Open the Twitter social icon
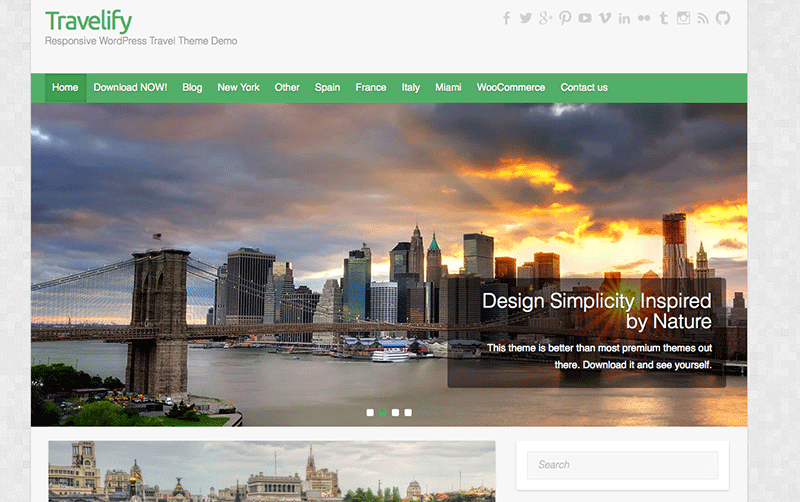 tap(526, 18)
